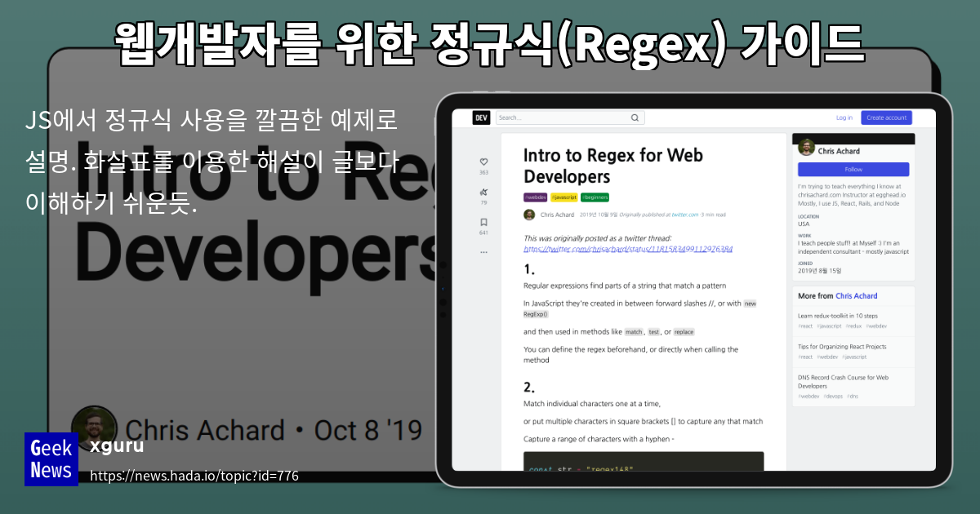Bookmark the article with the save toggle
This screenshot has width=980, height=514.
coord(484,222)
